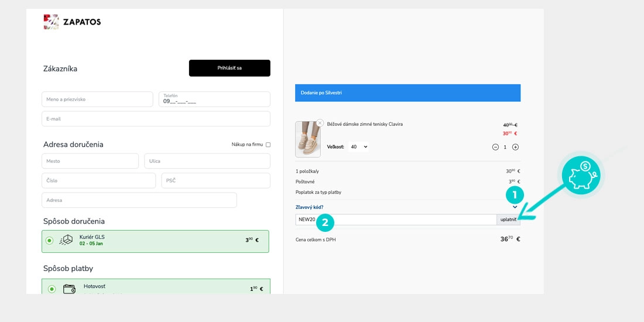Click the Číslo input

point(98,181)
